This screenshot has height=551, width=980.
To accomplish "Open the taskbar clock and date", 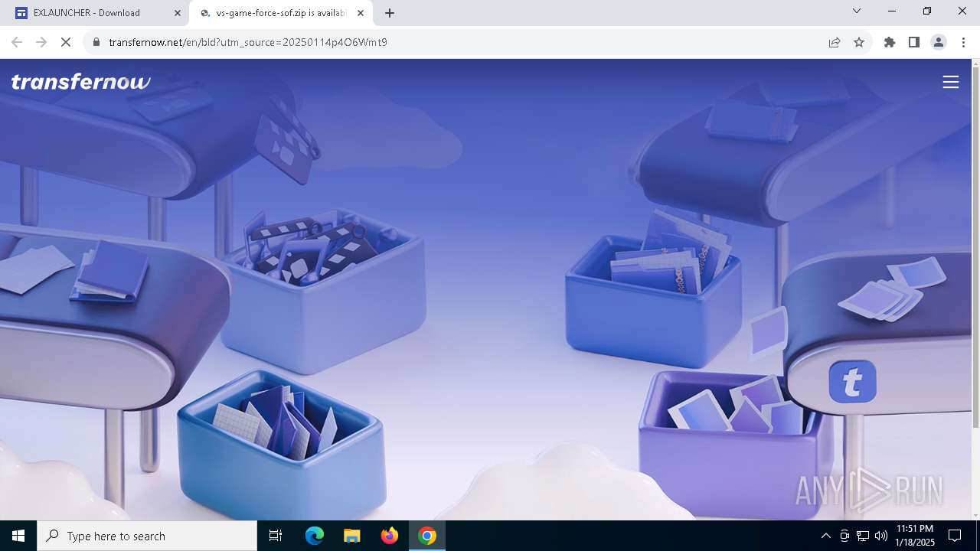I will pyautogui.click(x=915, y=536).
